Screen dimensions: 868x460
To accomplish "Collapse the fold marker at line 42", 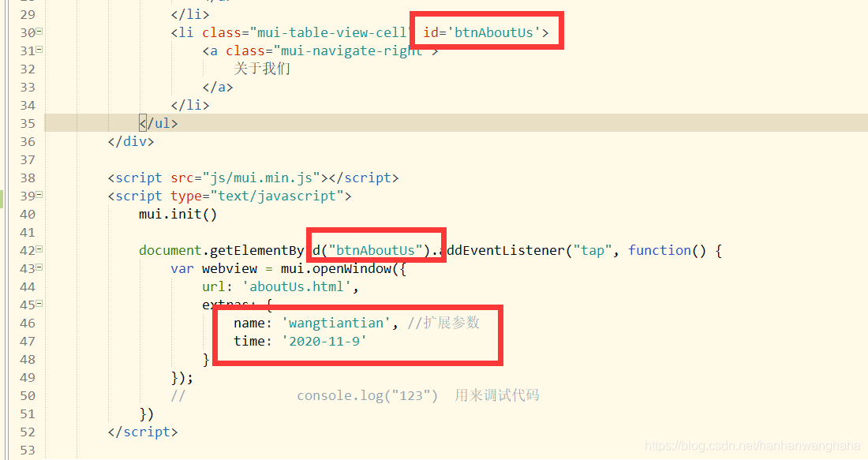I will pos(39,249).
